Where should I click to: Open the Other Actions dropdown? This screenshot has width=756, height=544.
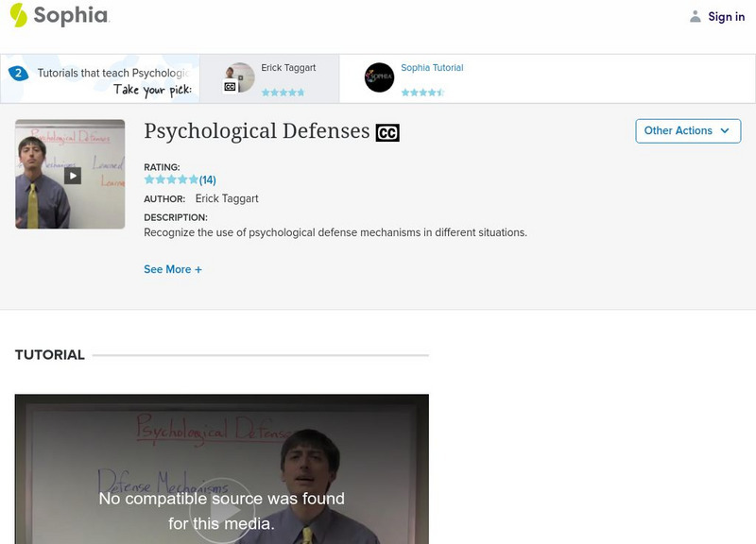[688, 130]
